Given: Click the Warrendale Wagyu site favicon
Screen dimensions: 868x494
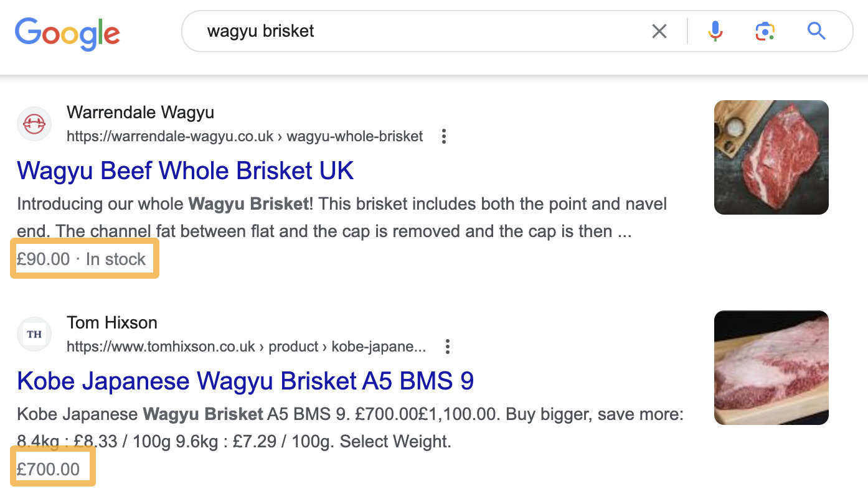Looking at the screenshot, I should pos(34,123).
